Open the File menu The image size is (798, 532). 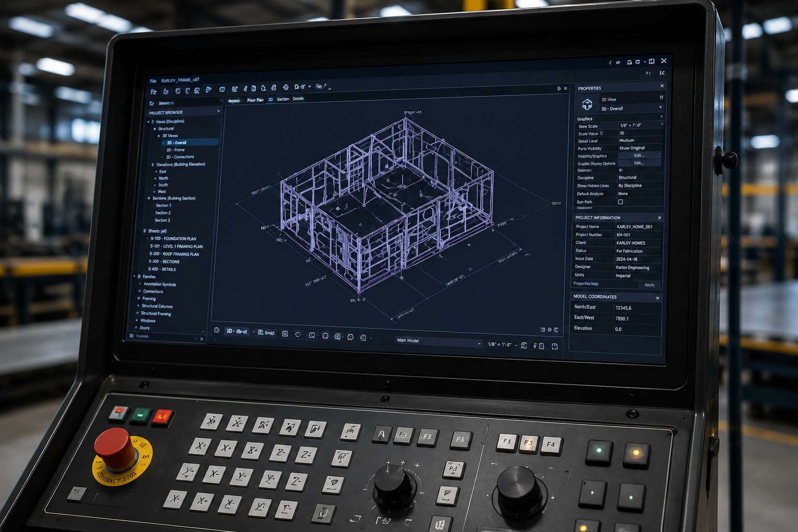point(153,81)
